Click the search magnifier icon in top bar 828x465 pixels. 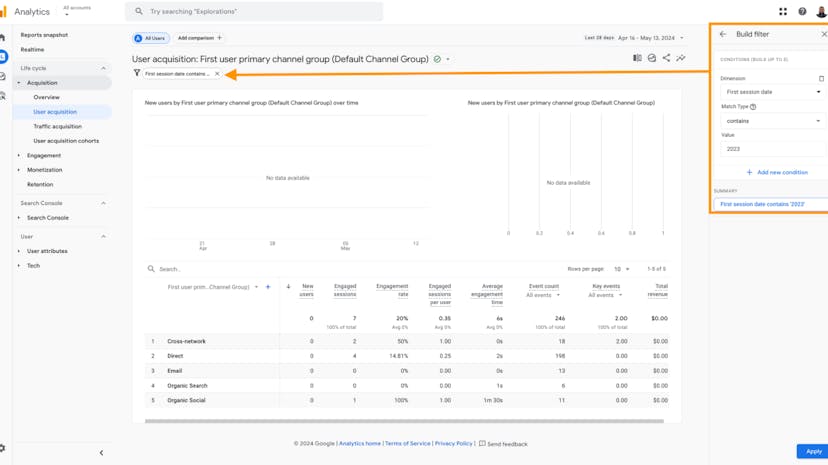tap(139, 11)
